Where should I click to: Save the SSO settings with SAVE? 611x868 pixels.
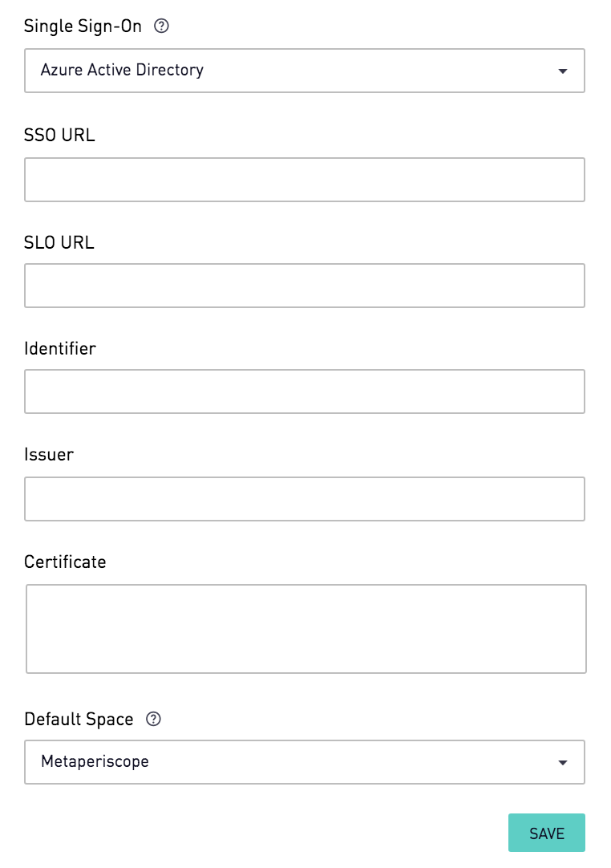pyautogui.click(x=547, y=833)
